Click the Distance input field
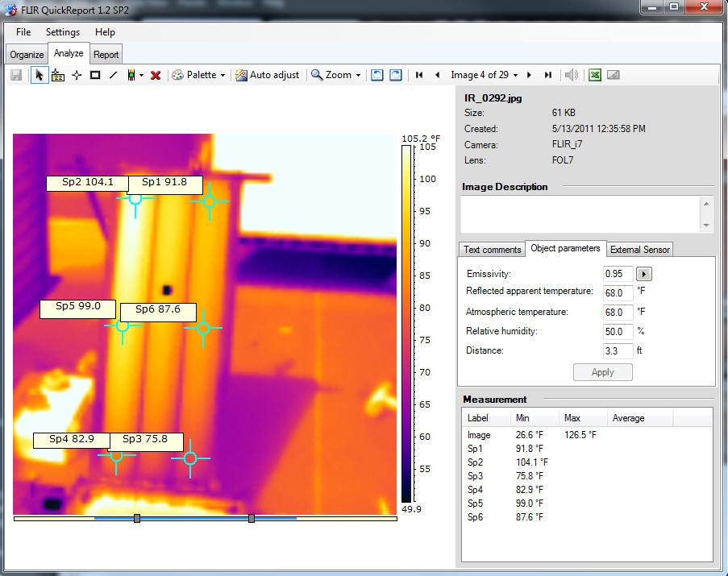728x576 pixels. pyautogui.click(x=618, y=351)
